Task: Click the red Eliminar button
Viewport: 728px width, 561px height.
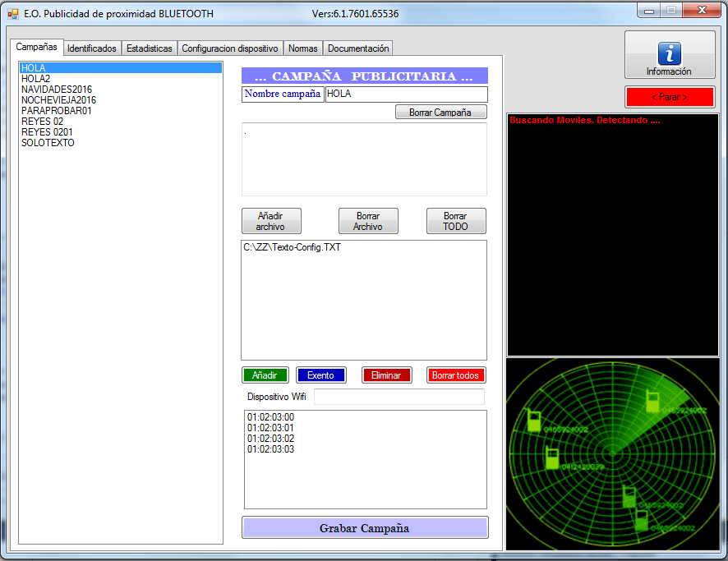Action: click(x=386, y=375)
